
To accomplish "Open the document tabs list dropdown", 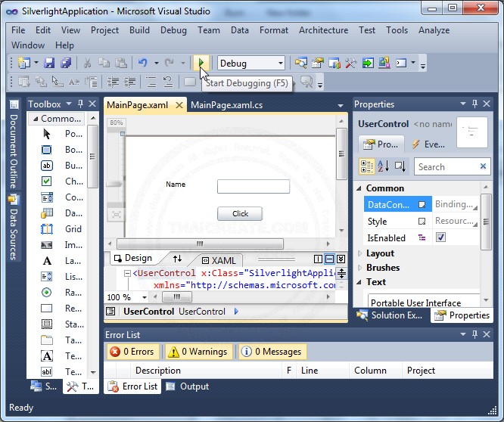I will pos(340,105).
